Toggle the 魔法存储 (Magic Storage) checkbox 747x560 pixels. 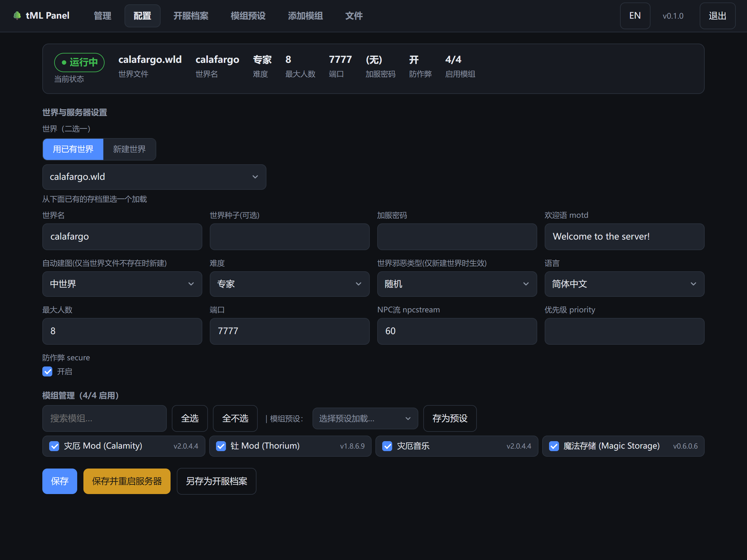(554, 446)
